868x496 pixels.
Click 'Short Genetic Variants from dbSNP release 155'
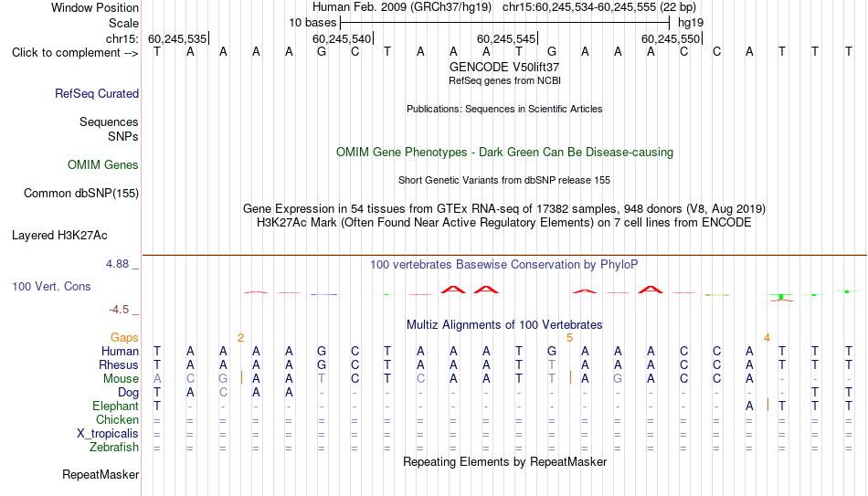[504, 181]
